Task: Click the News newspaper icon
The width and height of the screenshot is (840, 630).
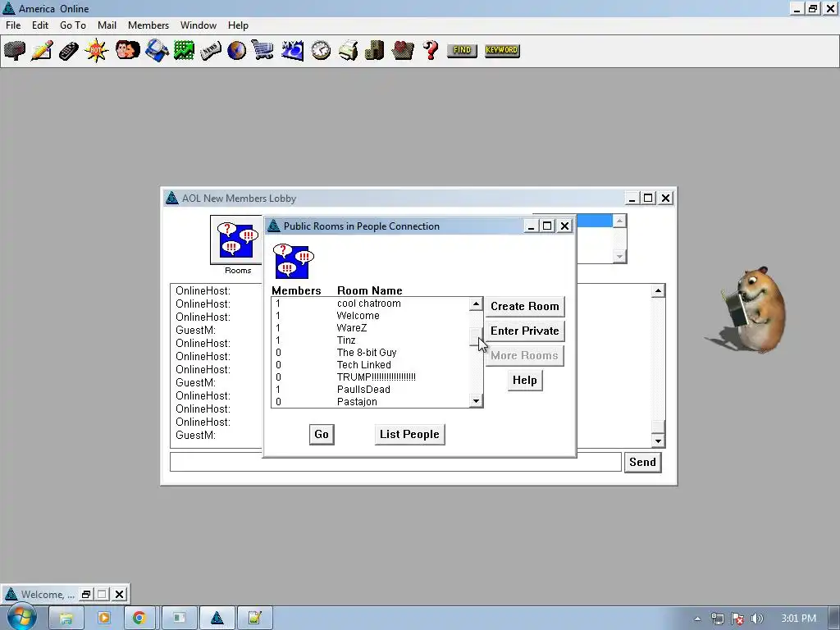Action: (211, 51)
